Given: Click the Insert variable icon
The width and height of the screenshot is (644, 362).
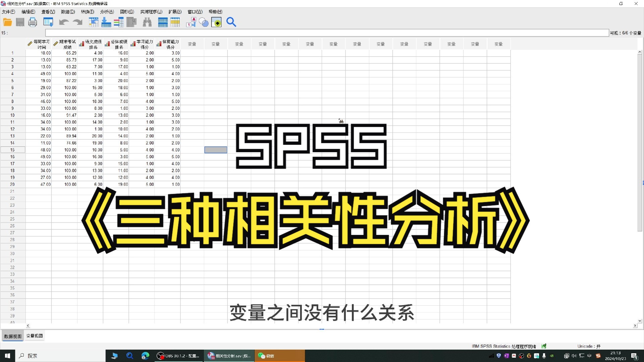Looking at the screenshot, I should point(175,22).
